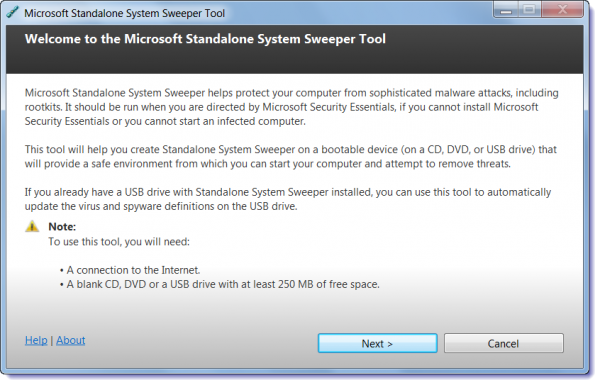Viewport: 600px width, 385px height.
Task: Click the paragraph about bootable device creation
Action: coord(291,157)
